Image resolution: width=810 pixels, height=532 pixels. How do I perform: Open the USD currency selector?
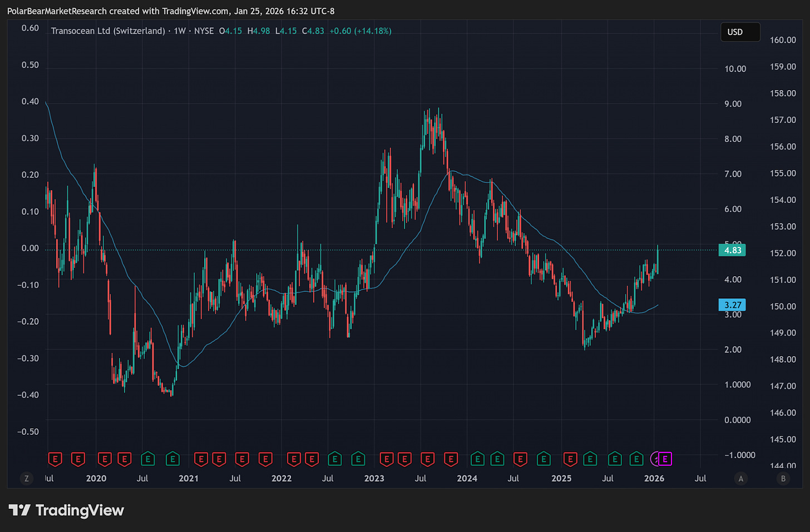(x=740, y=32)
